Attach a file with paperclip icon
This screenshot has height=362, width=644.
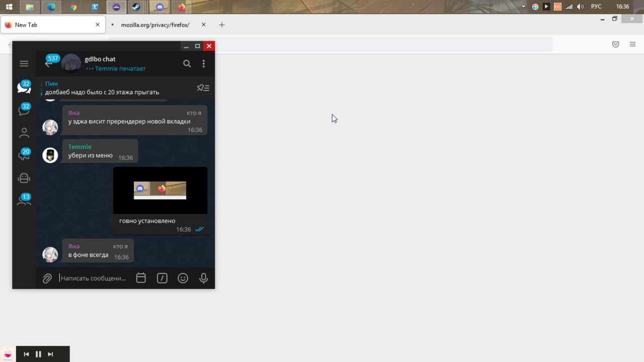(x=47, y=278)
